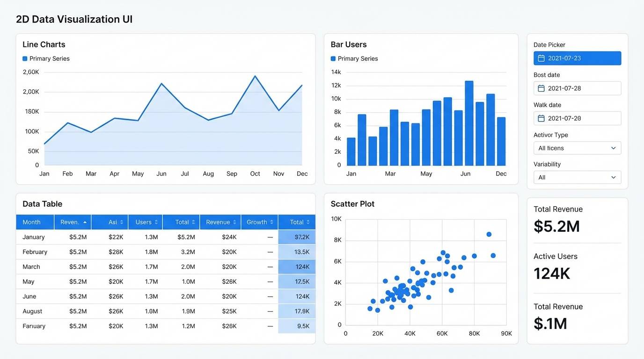Expand the Variability dropdown

[577, 177]
